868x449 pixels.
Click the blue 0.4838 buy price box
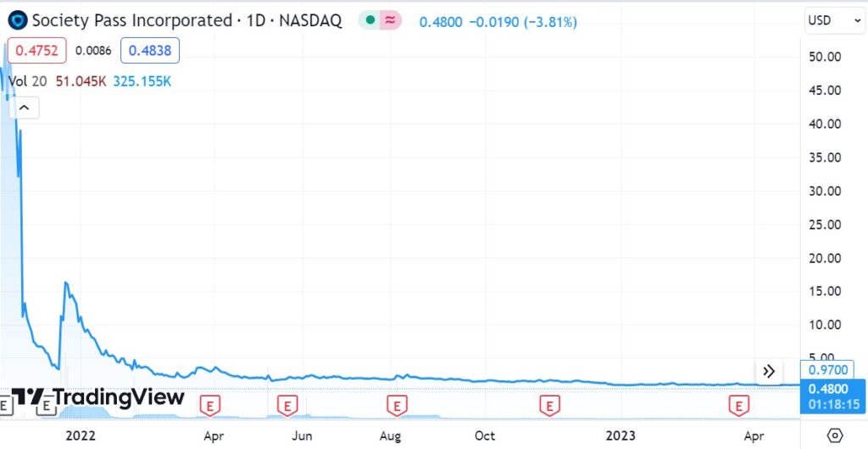pos(150,51)
